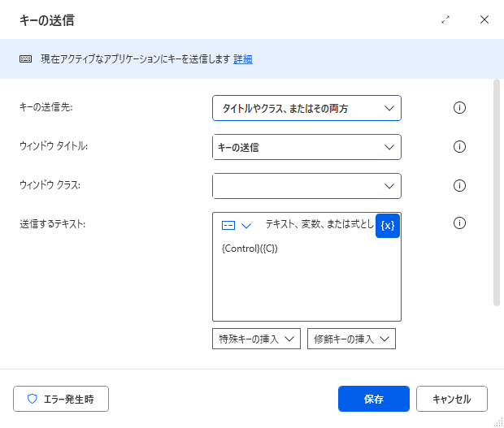Click the キャンセル button
Image resolution: width=504 pixels, height=428 pixels.
coord(452,399)
